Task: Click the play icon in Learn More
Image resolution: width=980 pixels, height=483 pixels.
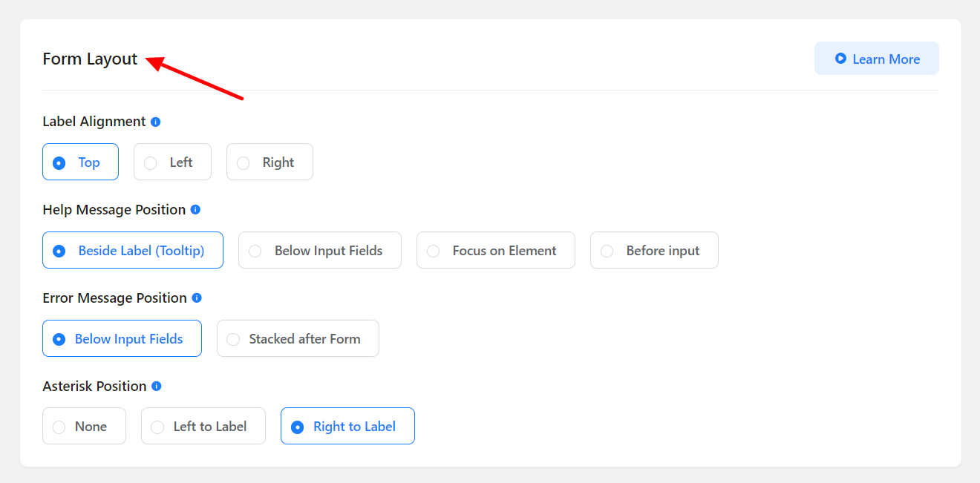Action: 840,59
